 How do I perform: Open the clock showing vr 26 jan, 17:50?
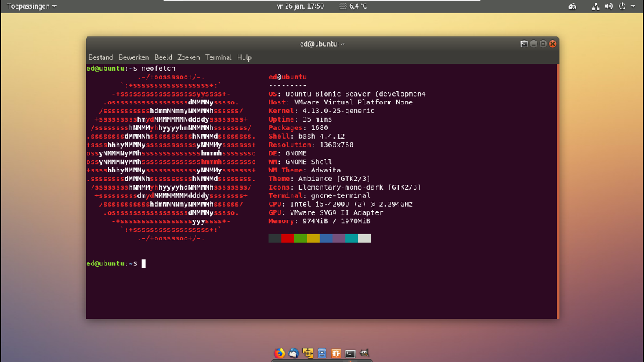point(301,6)
